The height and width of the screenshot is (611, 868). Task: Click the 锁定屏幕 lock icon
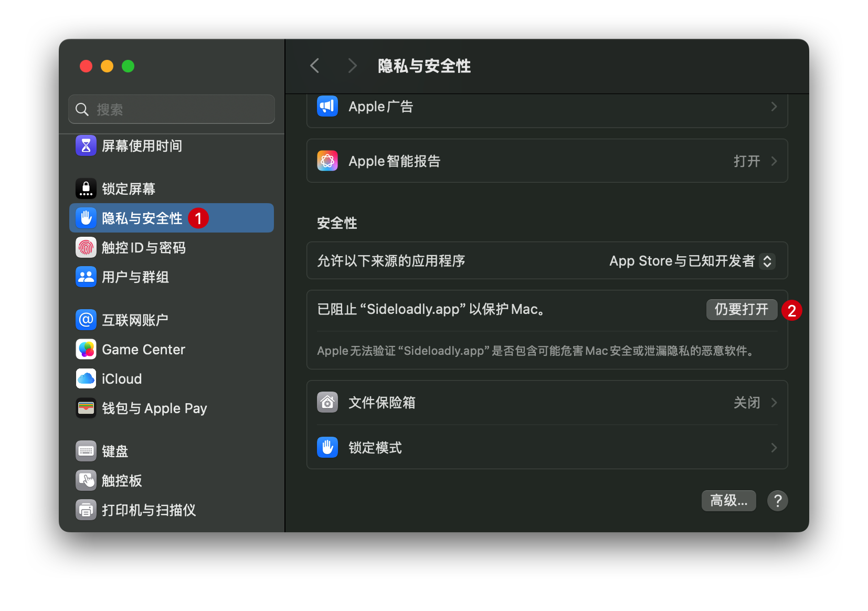[x=86, y=189]
